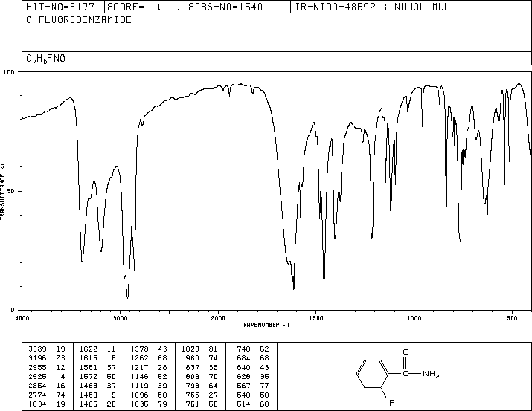
Task: Click the 1378 peak value in table
Action: (139, 349)
